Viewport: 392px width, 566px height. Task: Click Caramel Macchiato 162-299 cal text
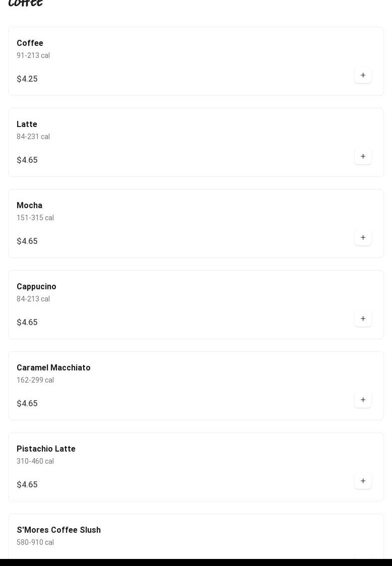(x=35, y=380)
